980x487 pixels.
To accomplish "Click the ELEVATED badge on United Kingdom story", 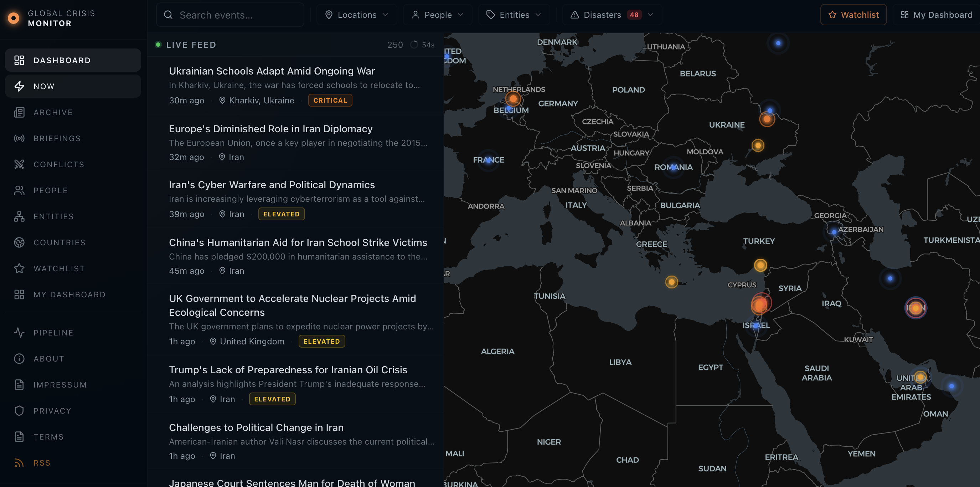I will (x=321, y=341).
